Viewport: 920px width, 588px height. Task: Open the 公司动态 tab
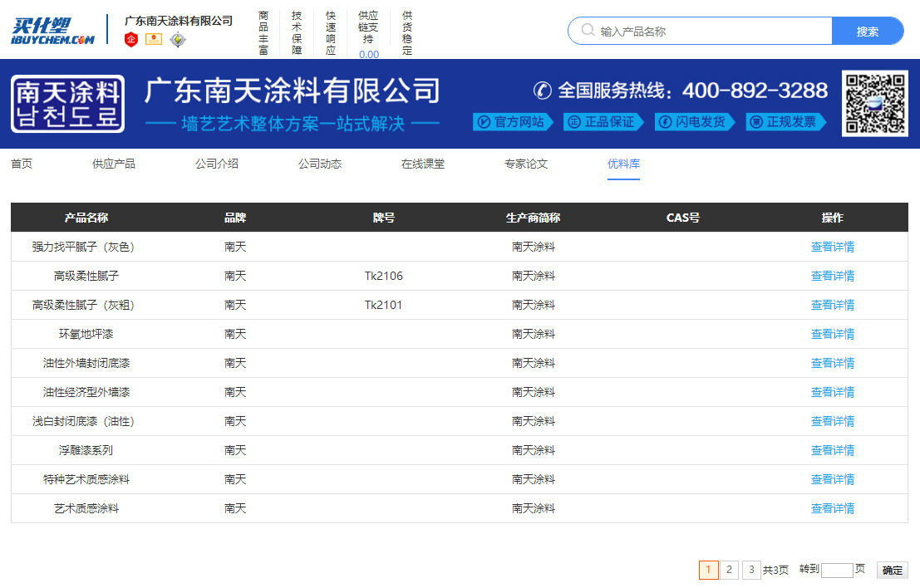(x=320, y=164)
